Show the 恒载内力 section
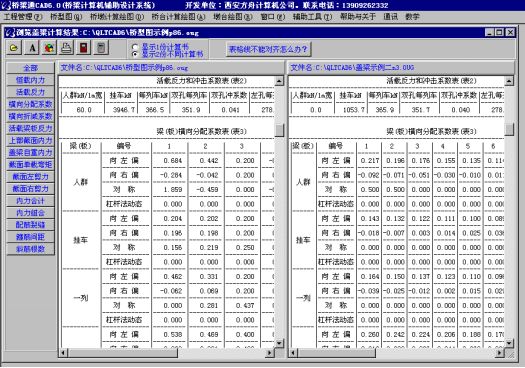This screenshot has height=368, width=525. coord(30,80)
